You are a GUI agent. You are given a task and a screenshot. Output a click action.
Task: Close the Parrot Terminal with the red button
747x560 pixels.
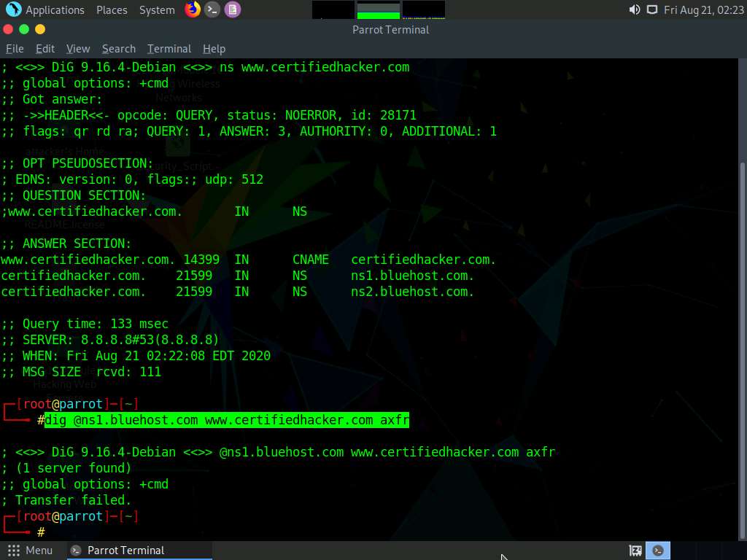8,29
